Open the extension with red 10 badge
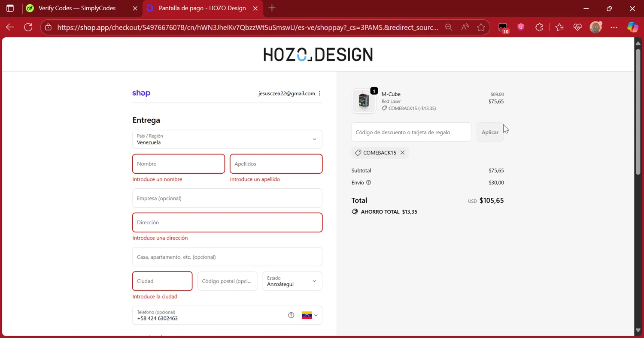644x338 pixels. [503, 28]
